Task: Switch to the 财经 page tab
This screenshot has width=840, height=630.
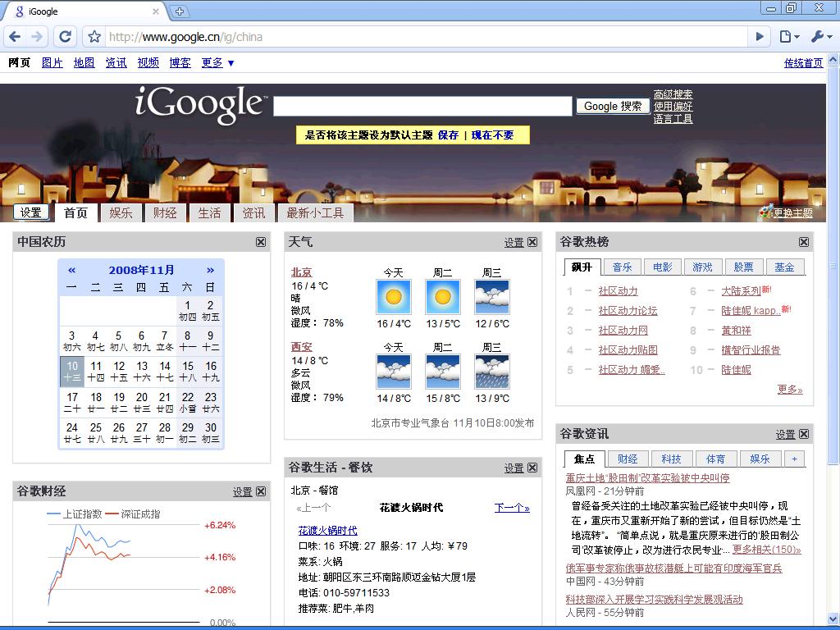Action: click(x=165, y=212)
